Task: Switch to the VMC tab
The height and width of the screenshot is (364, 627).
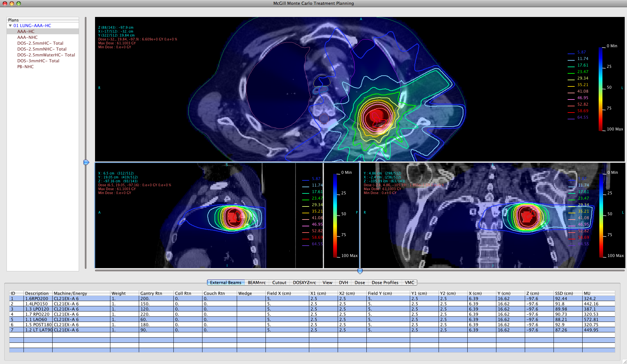Action: point(410,282)
